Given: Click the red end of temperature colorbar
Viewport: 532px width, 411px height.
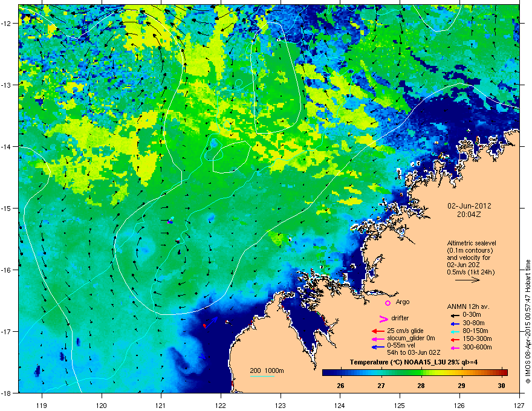Looking at the screenshot, I should [x=505, y=373].
